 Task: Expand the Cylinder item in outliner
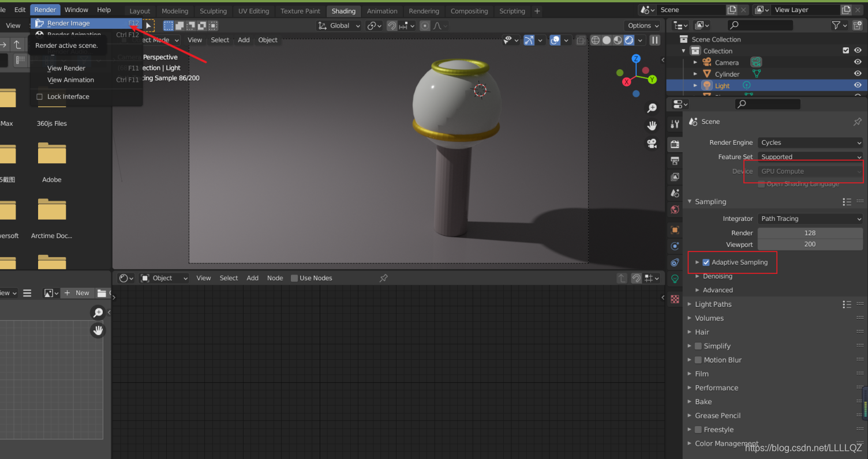(695, 74)
